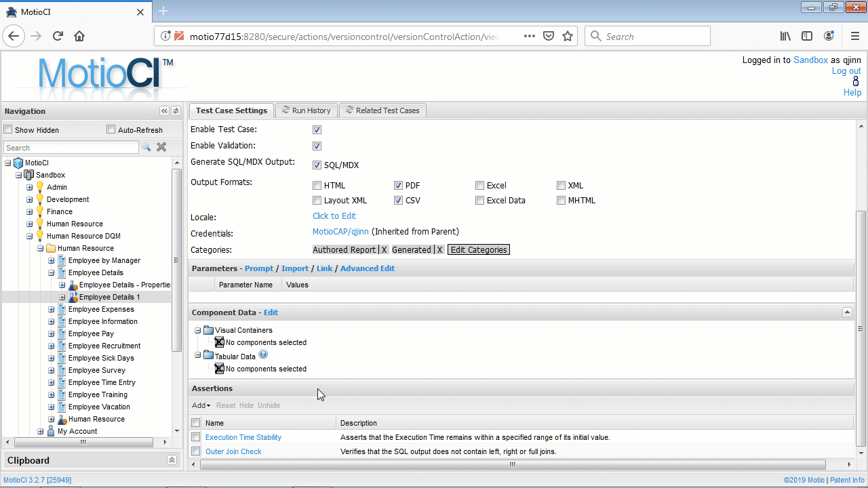Click the Employee Pay report icon
Screen dimensions: 868x488
[62, 333]
